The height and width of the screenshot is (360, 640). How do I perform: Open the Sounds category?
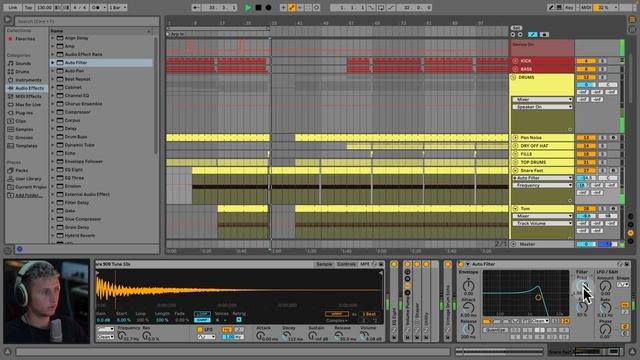pos(23,63)
